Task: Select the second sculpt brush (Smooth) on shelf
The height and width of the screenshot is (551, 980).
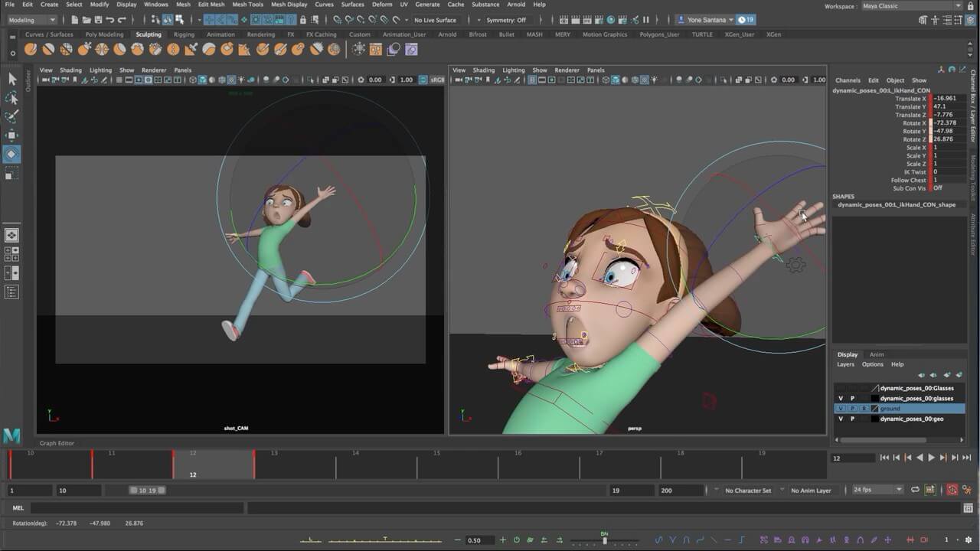Action: (48, 49)
